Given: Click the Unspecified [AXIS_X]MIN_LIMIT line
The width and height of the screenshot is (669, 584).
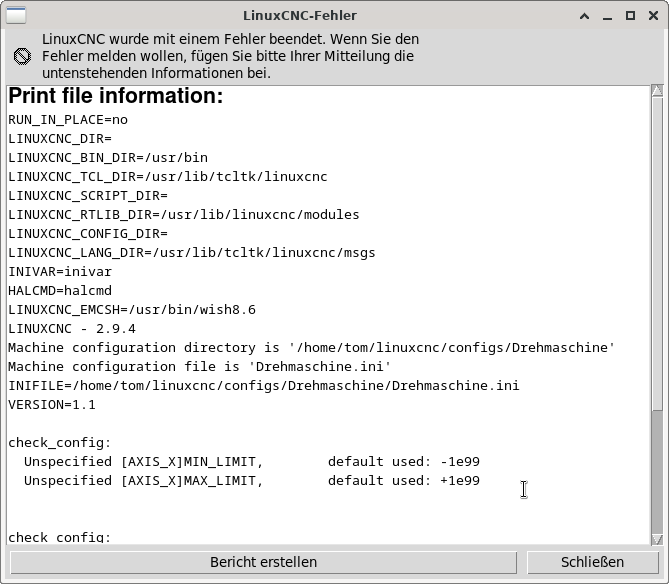Looking at the screenshot, I should click(x=252, y=462).
